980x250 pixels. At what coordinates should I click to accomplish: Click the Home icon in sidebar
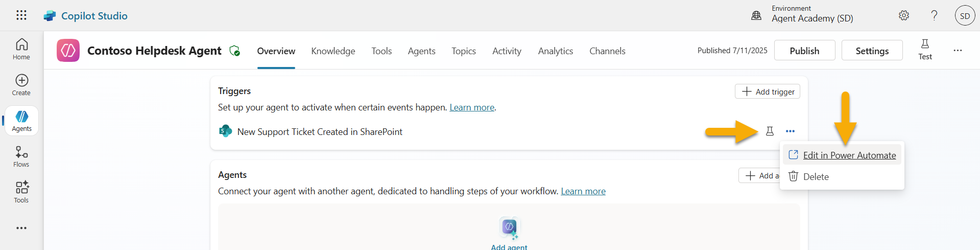[21, 49]
